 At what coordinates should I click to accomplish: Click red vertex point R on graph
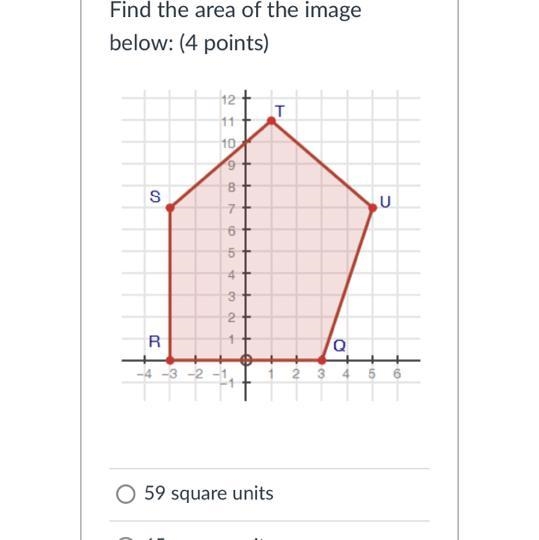tap(170, 360)
